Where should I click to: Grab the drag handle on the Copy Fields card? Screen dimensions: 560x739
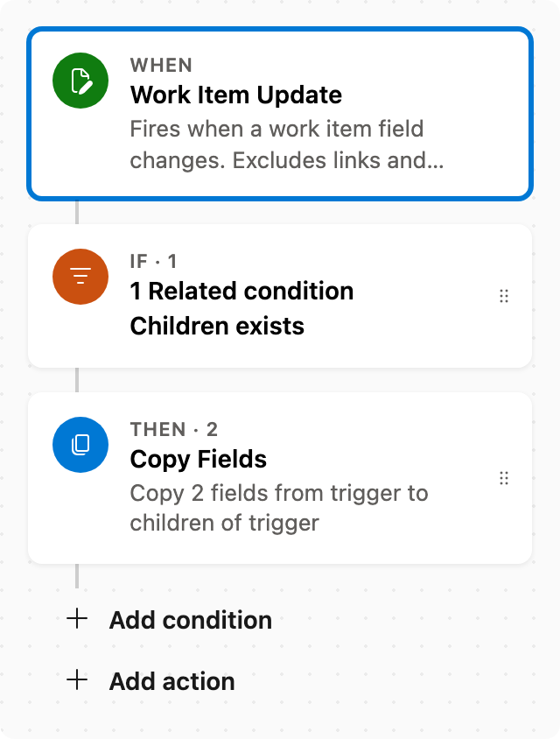click(x=504, y=478)
